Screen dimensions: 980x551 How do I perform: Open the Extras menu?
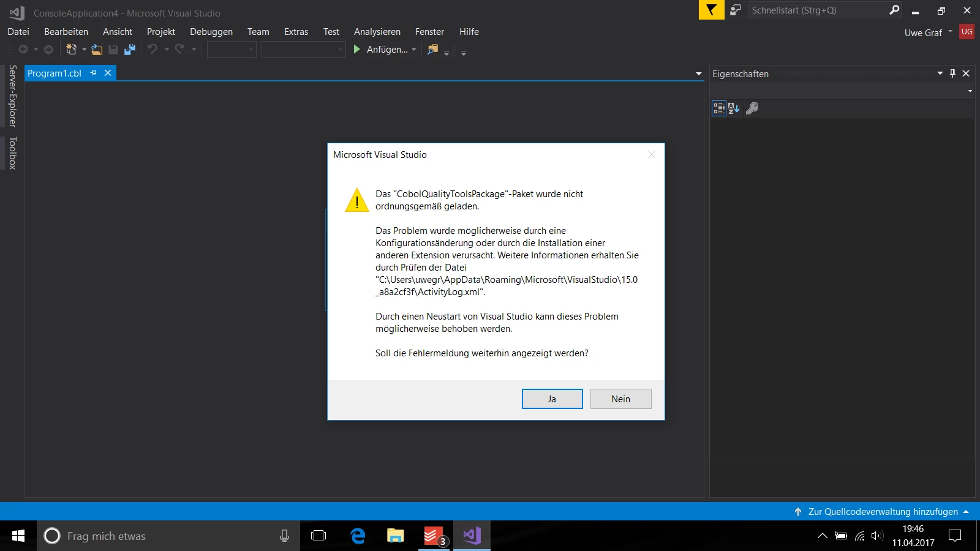[x=296, y=32]
